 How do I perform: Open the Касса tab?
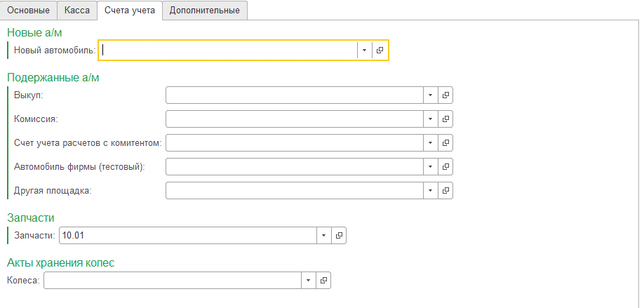point(77,11)
